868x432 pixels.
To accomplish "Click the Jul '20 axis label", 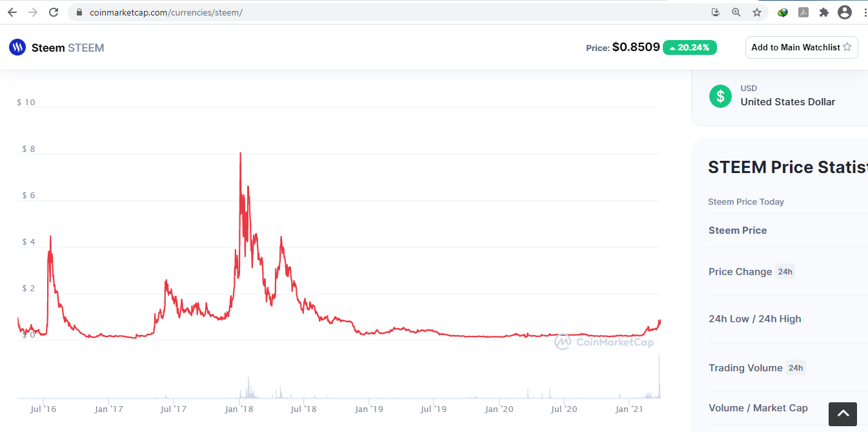I will pyautogui.click(x=563, y=409).
